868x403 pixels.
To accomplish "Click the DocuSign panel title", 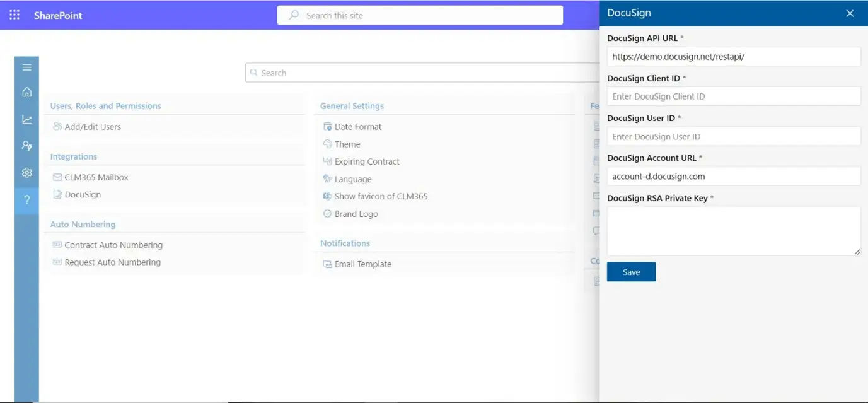I will click(x=629, y=13).
